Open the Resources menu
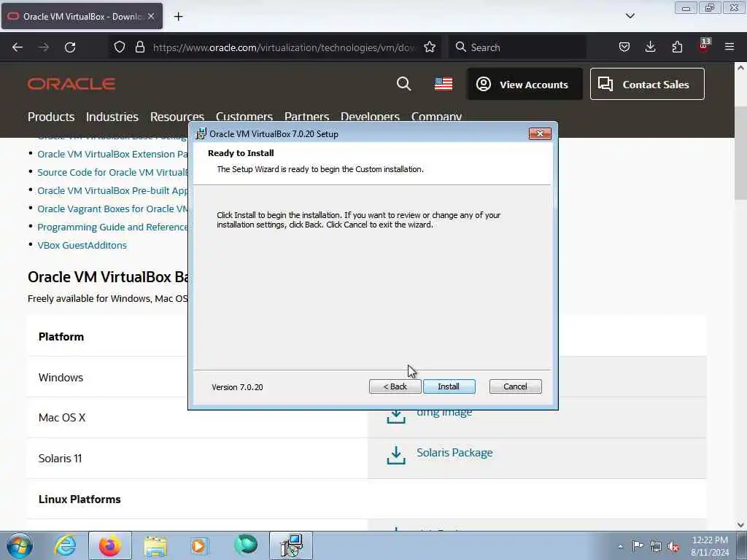 point(177,117)
